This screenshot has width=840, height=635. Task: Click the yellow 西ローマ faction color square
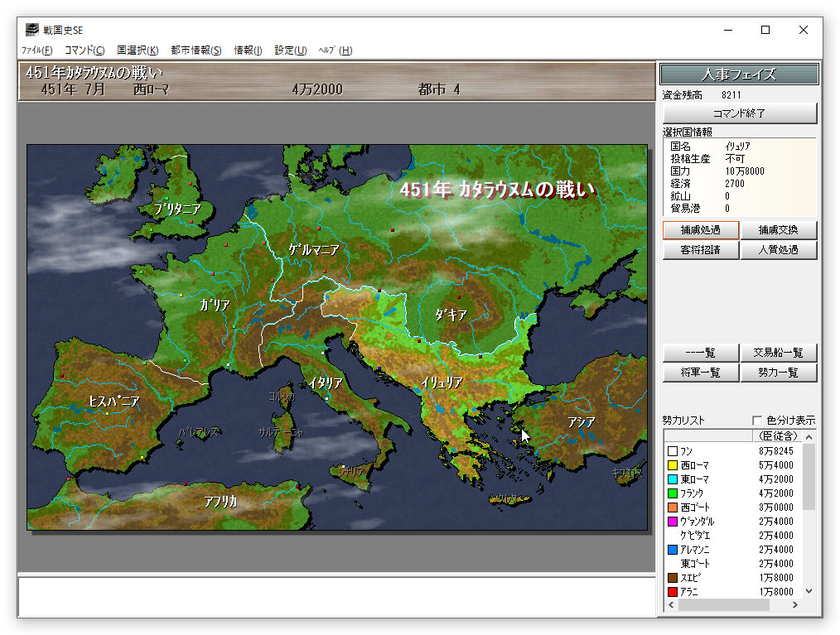pyautogui.click(x=672, y=465)
